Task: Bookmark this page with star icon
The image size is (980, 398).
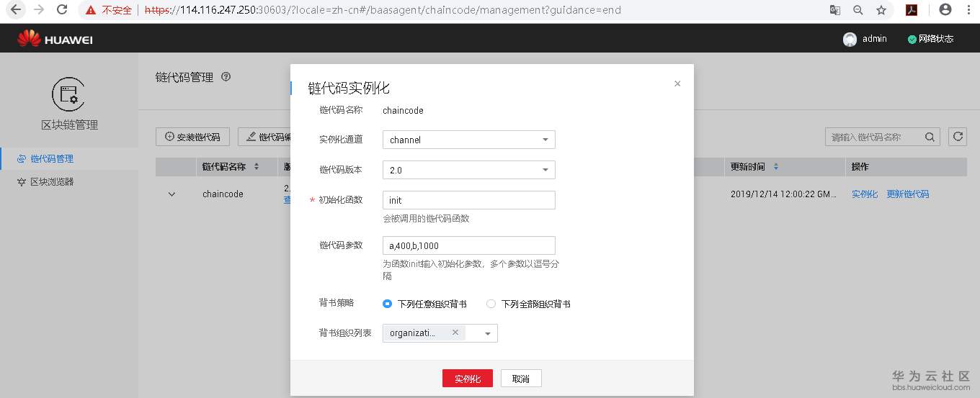Action: 881,10
